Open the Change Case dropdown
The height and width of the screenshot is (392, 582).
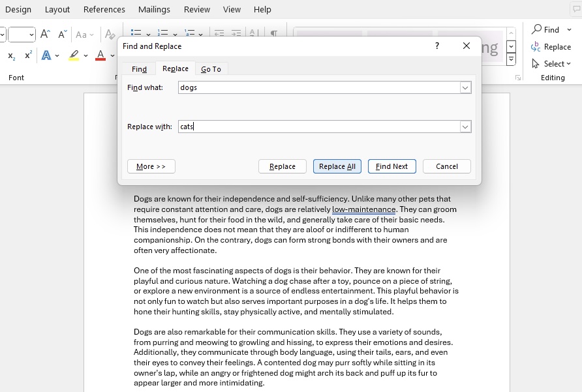(x=85, y=35)
